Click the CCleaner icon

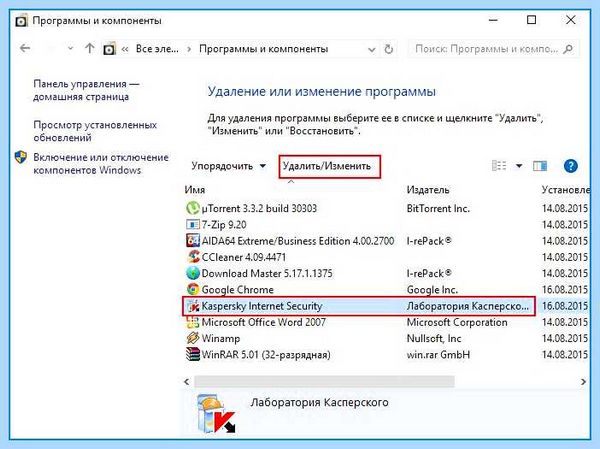[193, 257]
